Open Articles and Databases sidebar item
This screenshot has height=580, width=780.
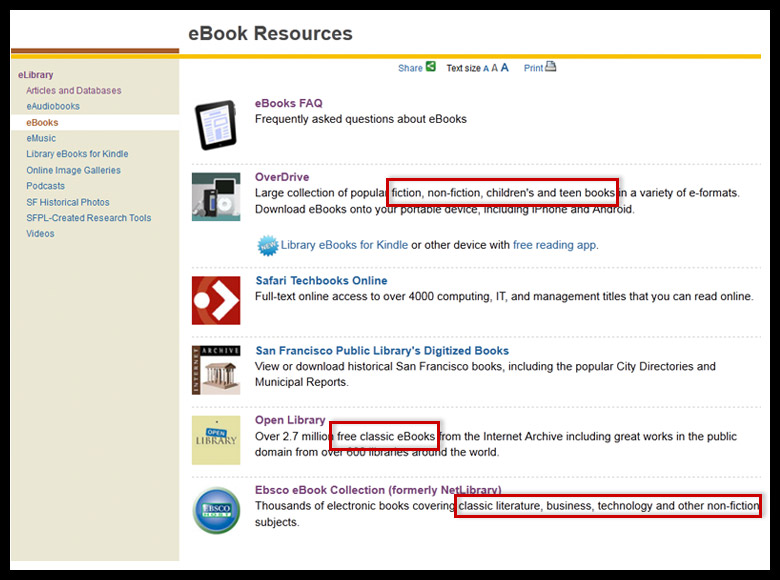click(x=73, y=90)
